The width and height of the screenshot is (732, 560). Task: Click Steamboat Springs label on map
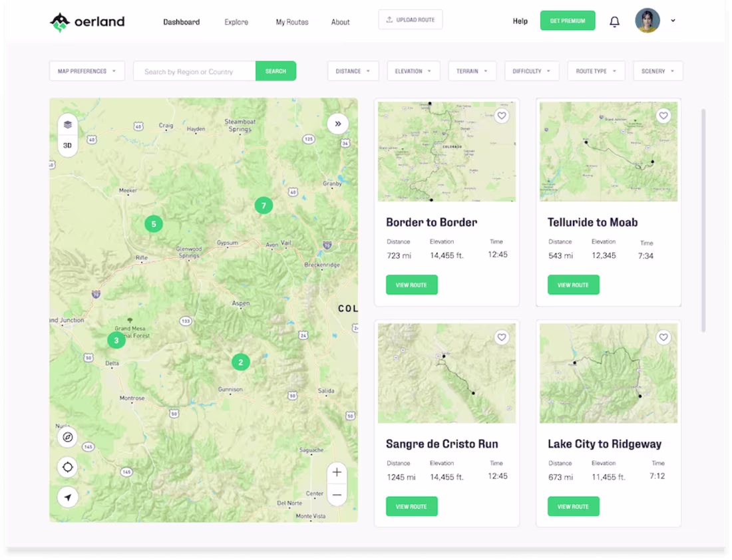pos(240,125)
